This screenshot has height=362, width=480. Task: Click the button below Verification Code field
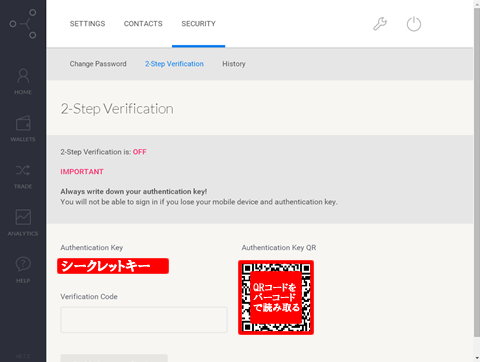(114, 358)
